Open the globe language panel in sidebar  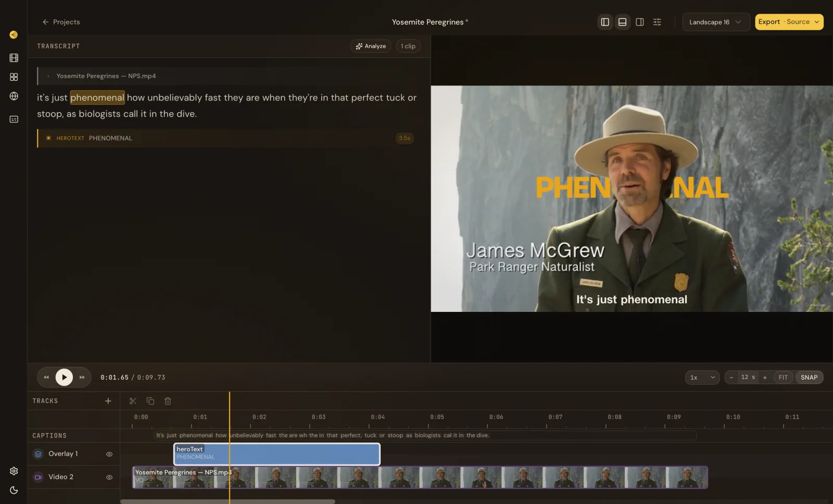[14, 96]
